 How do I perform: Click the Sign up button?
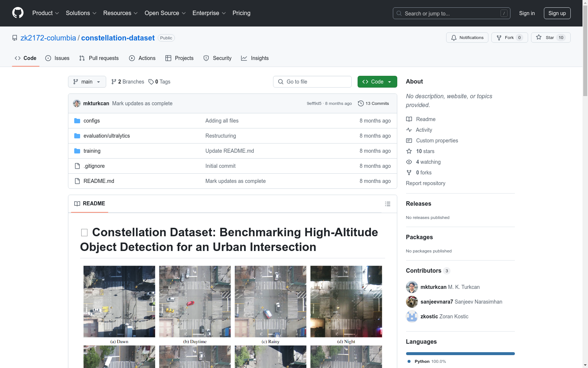pyautogui.click(x=557, y=13)
